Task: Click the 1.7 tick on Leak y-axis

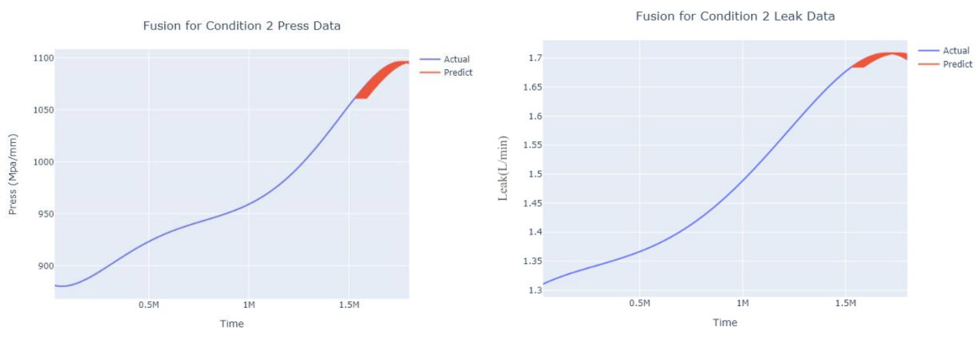Action: (535, 58)
